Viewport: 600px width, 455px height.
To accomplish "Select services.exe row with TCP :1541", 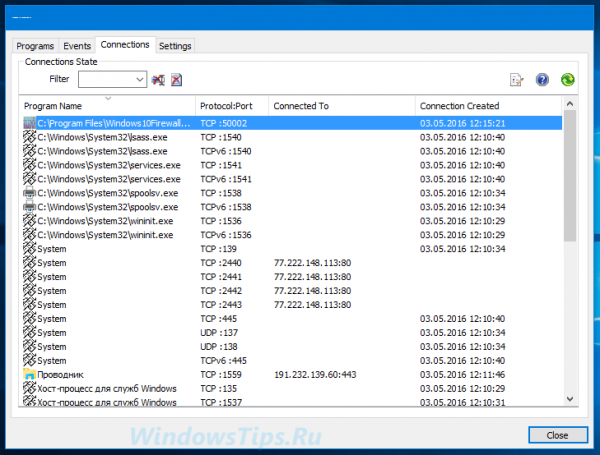I will (x=292, y=165).
